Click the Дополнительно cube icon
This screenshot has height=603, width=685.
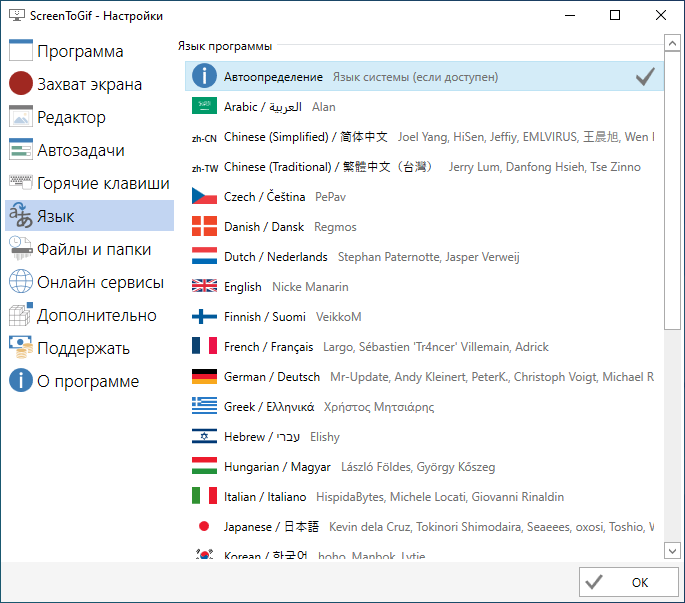point(21,315)
